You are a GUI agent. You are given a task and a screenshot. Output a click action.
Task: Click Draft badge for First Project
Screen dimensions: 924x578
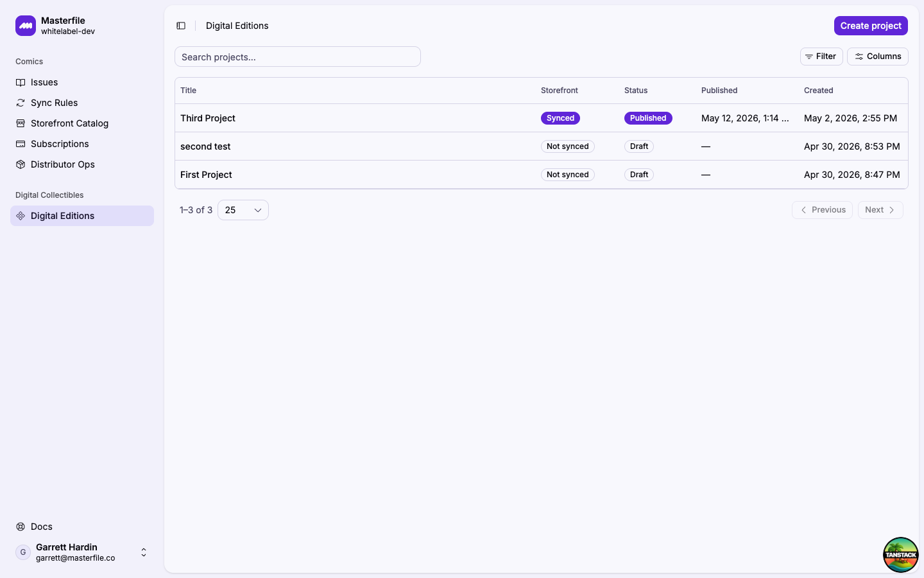[639, 175]
